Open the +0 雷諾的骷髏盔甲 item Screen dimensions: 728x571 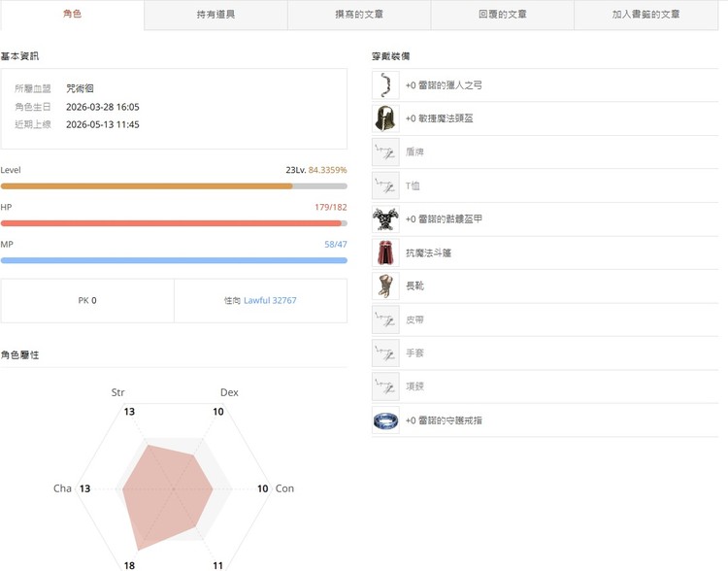click(x=444, y=218)
